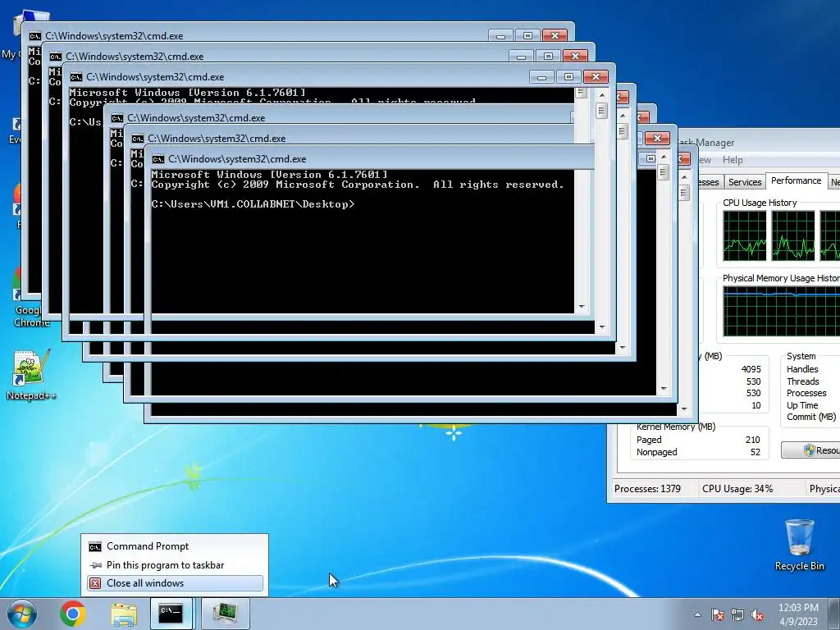Click the title bar icon of second cmd window
The image size is (840, 630).
click(x=55, y=57)
